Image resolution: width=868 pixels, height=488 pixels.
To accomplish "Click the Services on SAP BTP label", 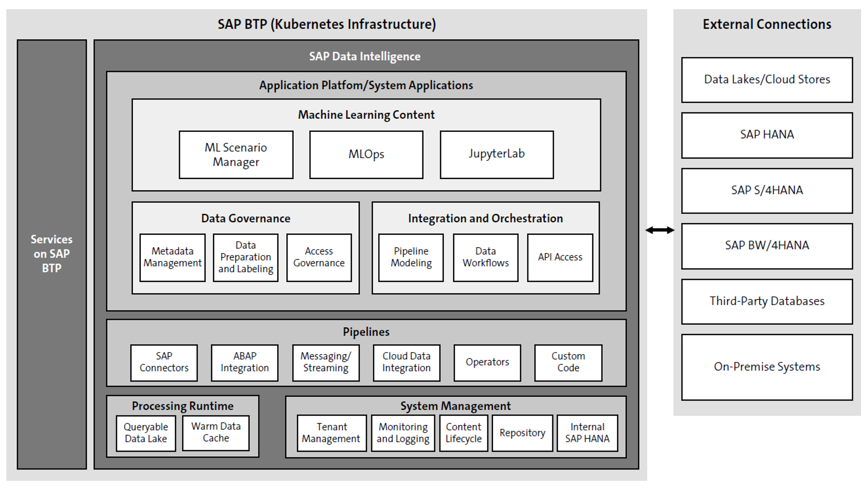I will point(52,254).
